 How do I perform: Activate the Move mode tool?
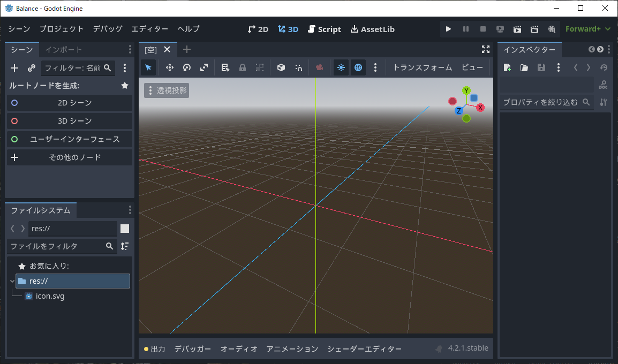(x=169, y=67)
